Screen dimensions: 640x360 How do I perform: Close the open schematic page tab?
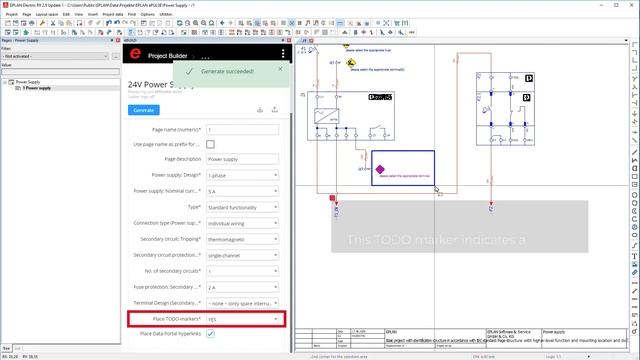311,40
